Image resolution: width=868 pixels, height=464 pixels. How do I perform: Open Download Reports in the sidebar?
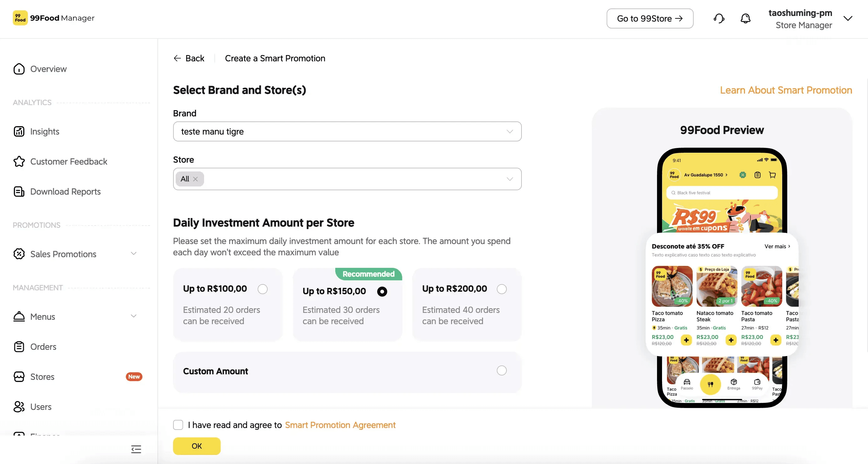65,191
